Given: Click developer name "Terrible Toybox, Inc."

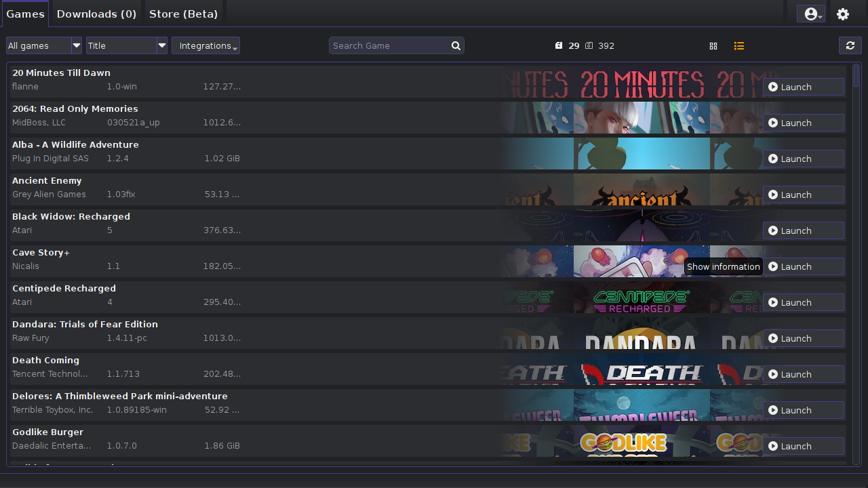Looking at the screenshot, I should [52, 409].
